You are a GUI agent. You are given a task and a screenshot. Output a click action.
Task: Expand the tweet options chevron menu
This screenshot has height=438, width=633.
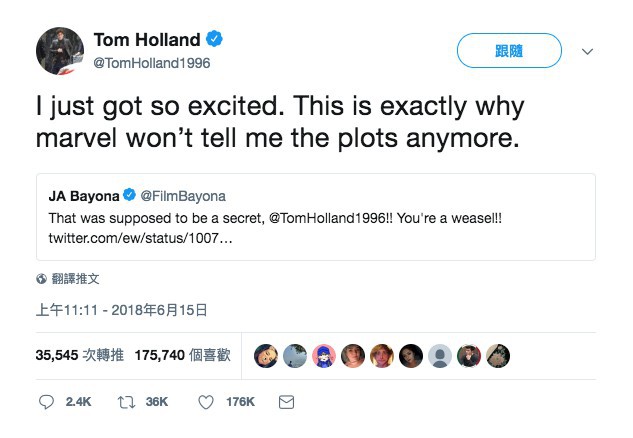tap(587, 51)
